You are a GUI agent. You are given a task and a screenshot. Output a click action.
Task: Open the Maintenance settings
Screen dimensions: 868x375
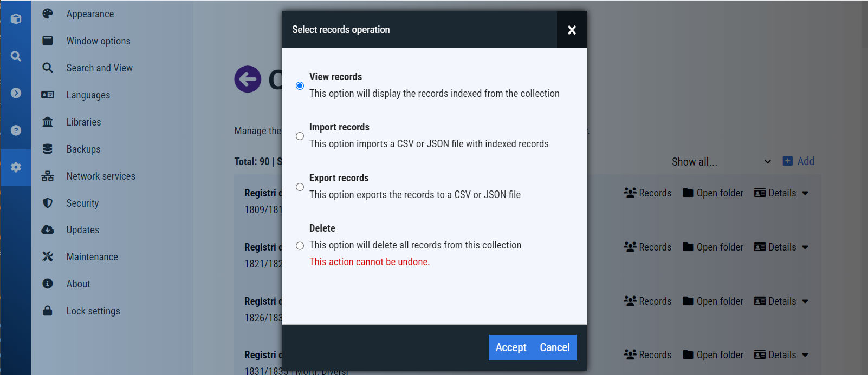point(92,257)
